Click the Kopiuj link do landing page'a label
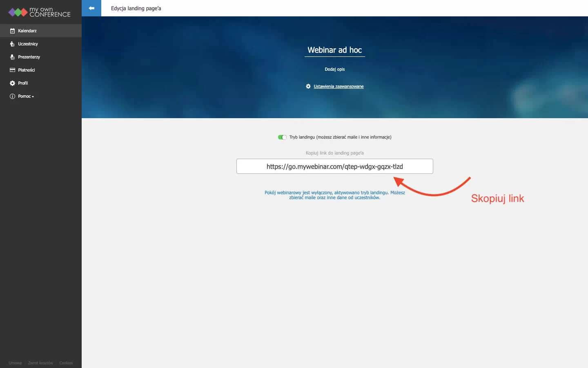The image size is (588, 368). [335, 153]
